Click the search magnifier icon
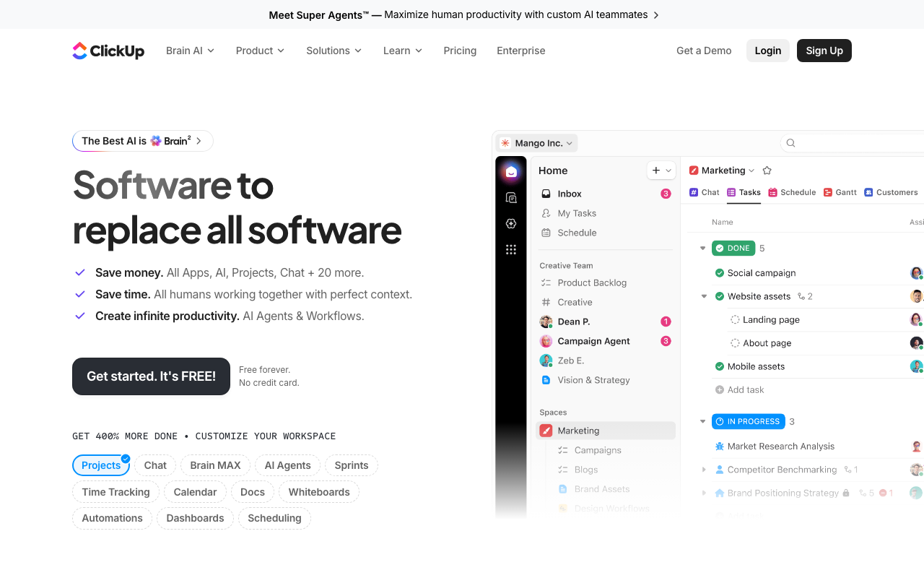 [790, 143]
